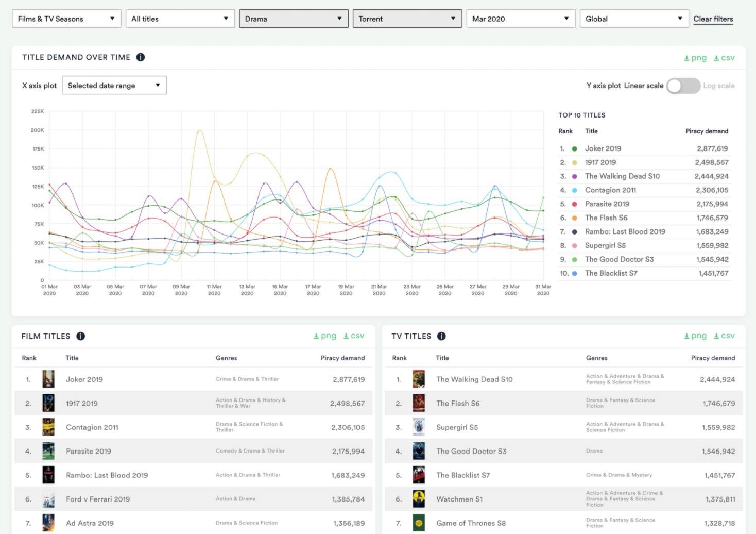The width and height of the screenshot is (756, 534).
Task: Click the Piracy demand header in Film Titles
Action: pyautogui.click(x=342, y=358)
